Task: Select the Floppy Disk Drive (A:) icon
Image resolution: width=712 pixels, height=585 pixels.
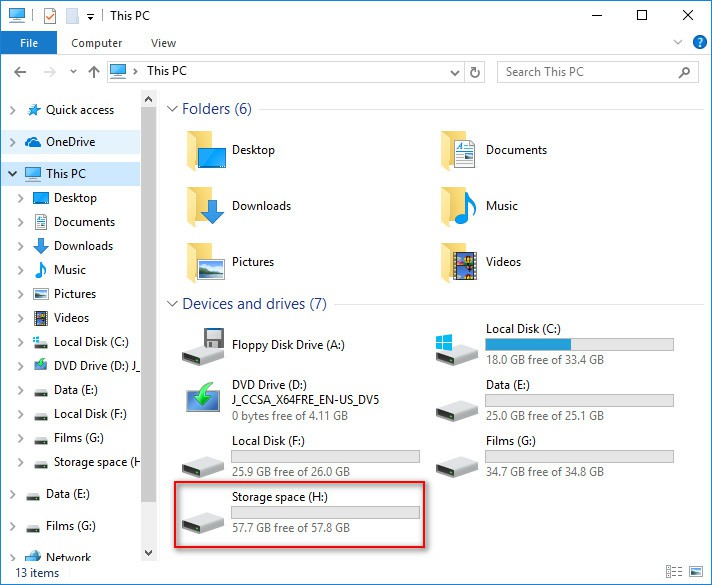Action: coord(203,346)
